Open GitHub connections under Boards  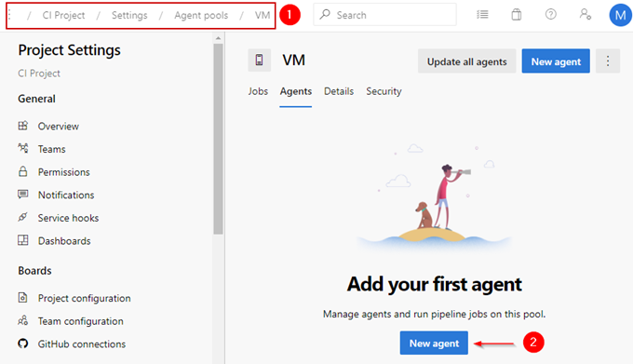(x=82, y=344)
